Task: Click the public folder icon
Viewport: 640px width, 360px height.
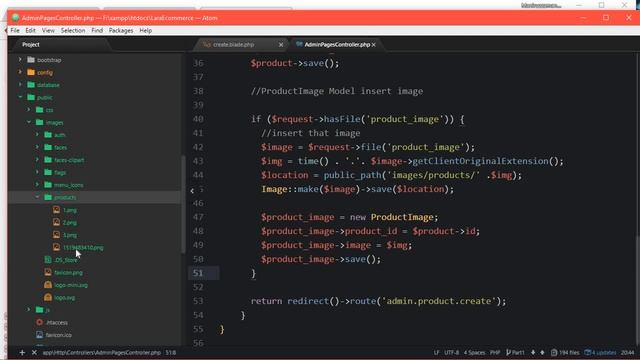Action: click(31, 97)
